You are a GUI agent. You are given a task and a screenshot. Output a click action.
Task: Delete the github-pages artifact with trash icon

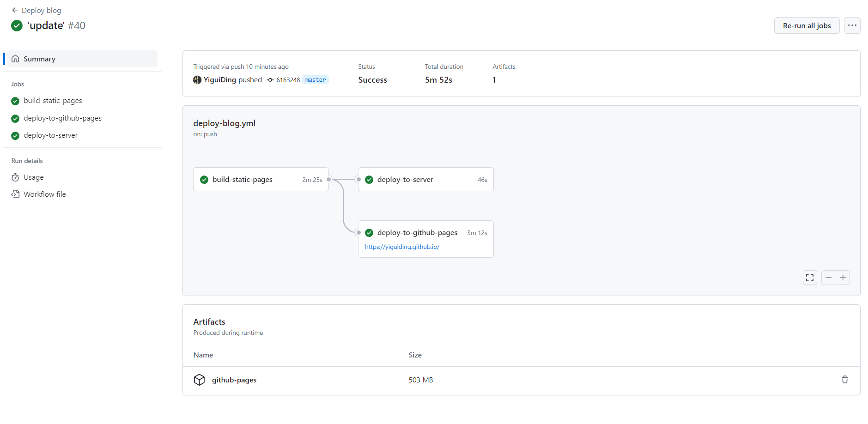844,380
